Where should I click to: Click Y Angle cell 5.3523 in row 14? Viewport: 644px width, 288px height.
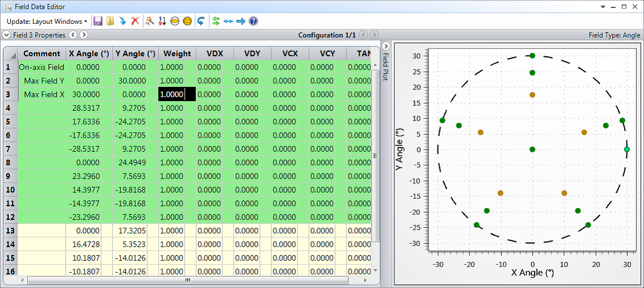(135, 244)
